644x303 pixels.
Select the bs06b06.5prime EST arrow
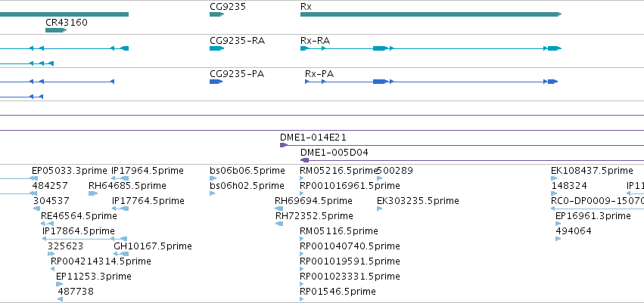point(213,178)
